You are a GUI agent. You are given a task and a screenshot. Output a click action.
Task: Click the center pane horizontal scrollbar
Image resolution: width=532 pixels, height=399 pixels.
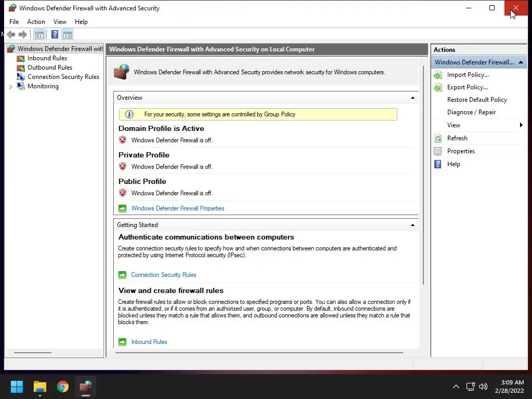(259, 353)
